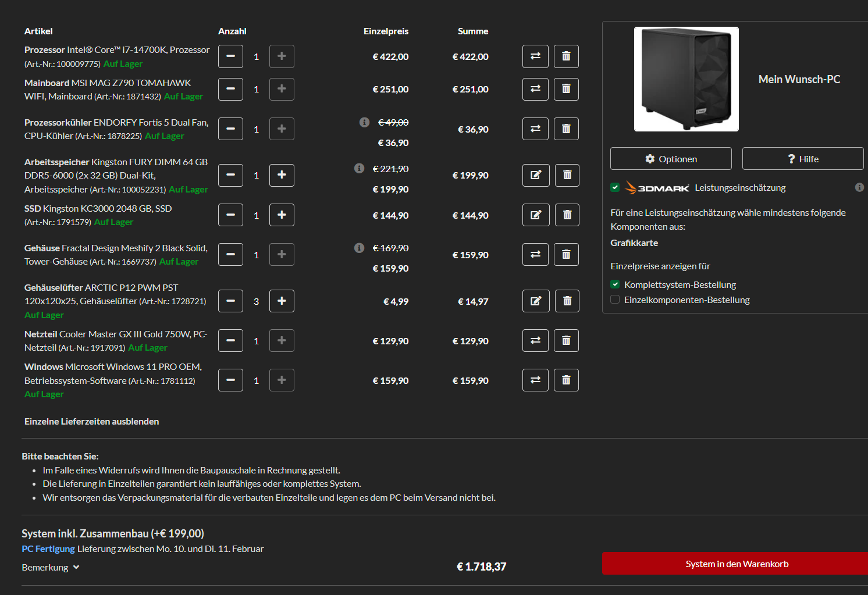Expand the Bemerkung dropdown
This screenshot has width=868, height=595.
51,567
